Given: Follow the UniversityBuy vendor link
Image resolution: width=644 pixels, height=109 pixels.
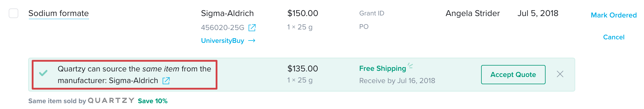Looking at the screenshot, I should click(222, 41).
